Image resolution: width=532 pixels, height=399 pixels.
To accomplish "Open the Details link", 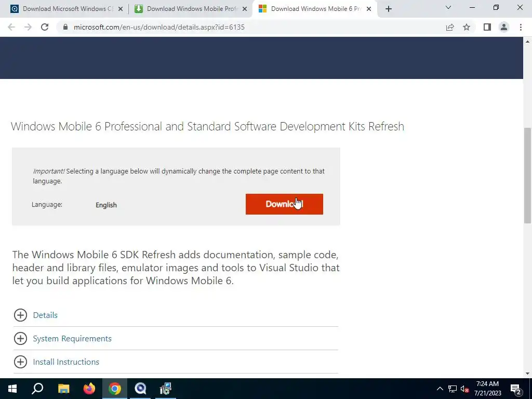I will point(45,315).
